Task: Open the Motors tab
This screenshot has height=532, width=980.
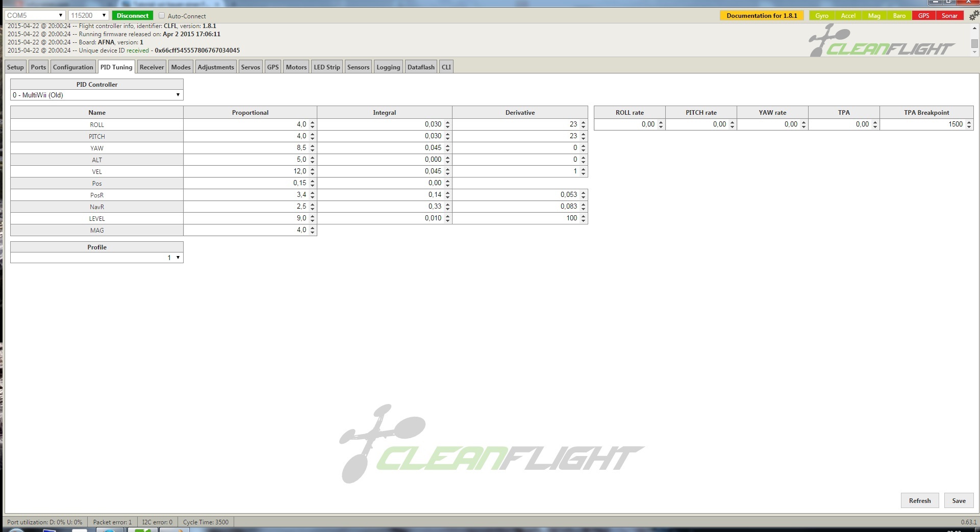Action: pos(296,67)
